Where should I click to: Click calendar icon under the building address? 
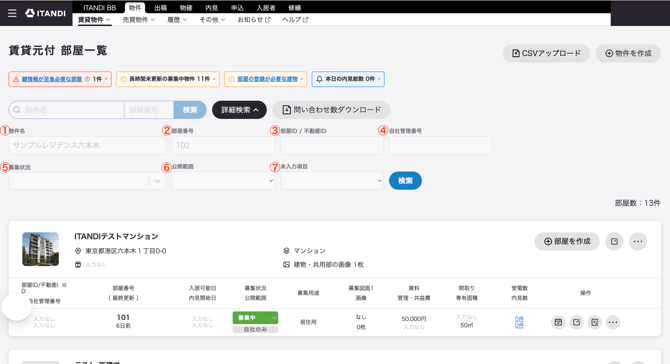78,264
